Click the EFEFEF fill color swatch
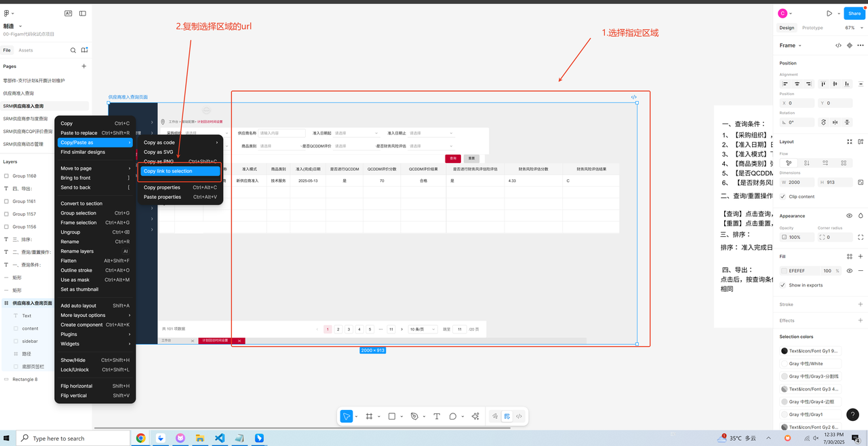Image resolution: width=868 pixels, height=446 pixels. (784, 270)
